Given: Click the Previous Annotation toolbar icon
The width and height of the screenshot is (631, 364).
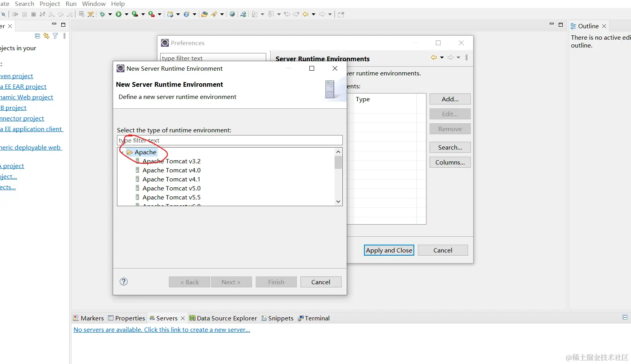Looking at the screenshot, I should 271,14.
